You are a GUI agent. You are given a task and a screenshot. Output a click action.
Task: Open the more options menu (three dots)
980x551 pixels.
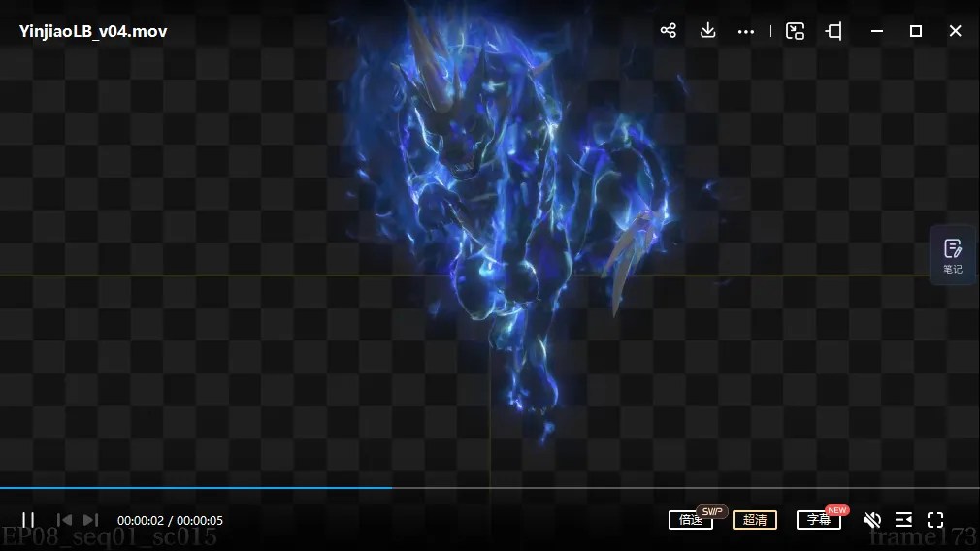[745, 31]
